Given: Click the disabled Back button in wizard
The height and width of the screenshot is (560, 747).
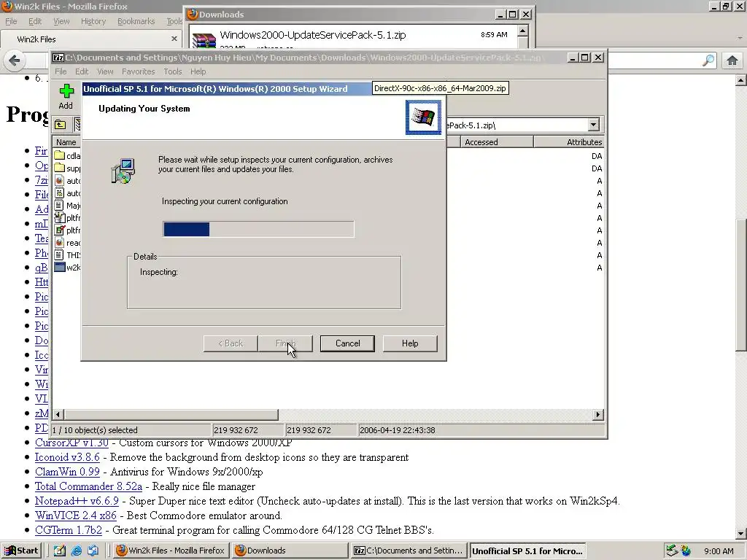Looking at the screenshot, I should click(x=231, y=343).
